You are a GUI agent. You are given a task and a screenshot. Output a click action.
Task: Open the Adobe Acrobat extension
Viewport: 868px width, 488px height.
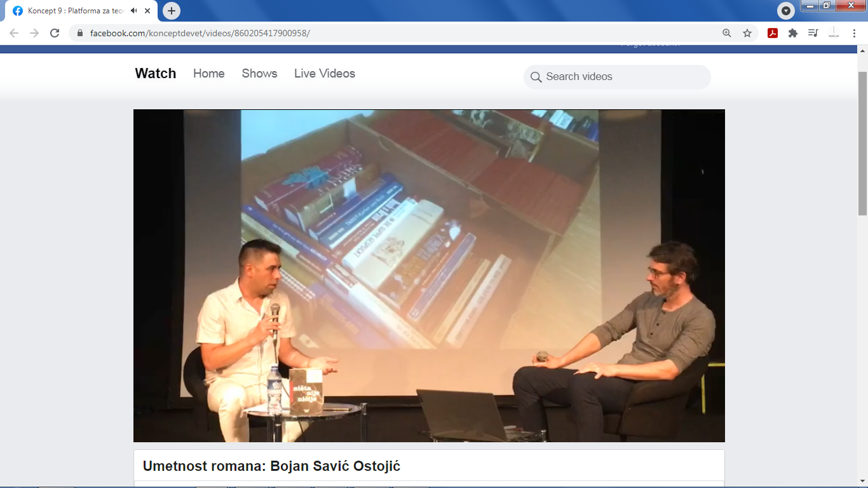(773, 33)
